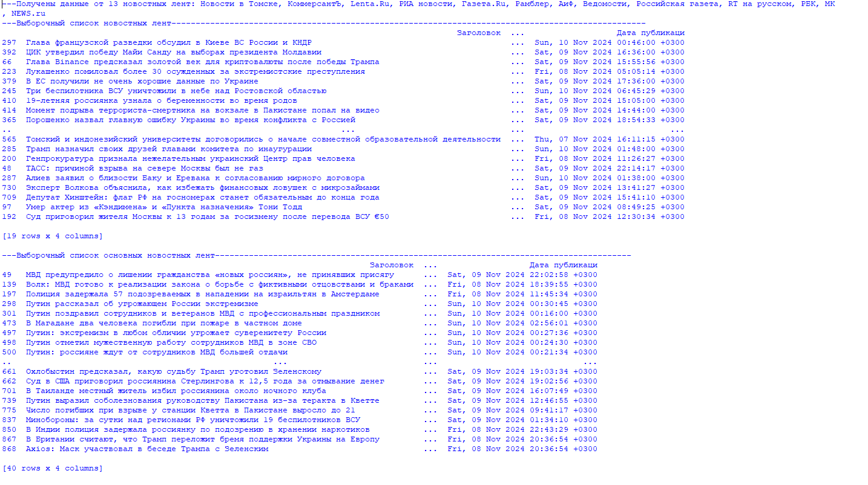The width and height of the screenshot is (868, 485).
Task: Click headline 'Три беспилотника ВСУ уничтожили в небе'
Action: coord(176,91)
